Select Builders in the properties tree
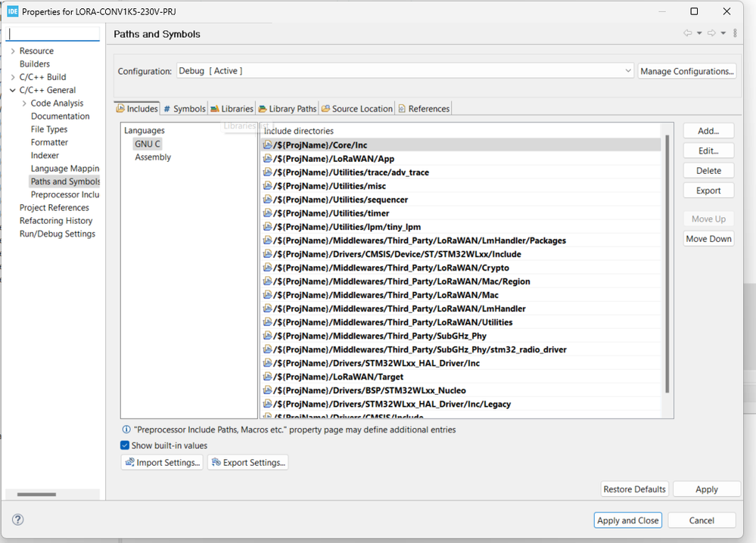This screenshot has height=543, width=756. pos(35,64)
